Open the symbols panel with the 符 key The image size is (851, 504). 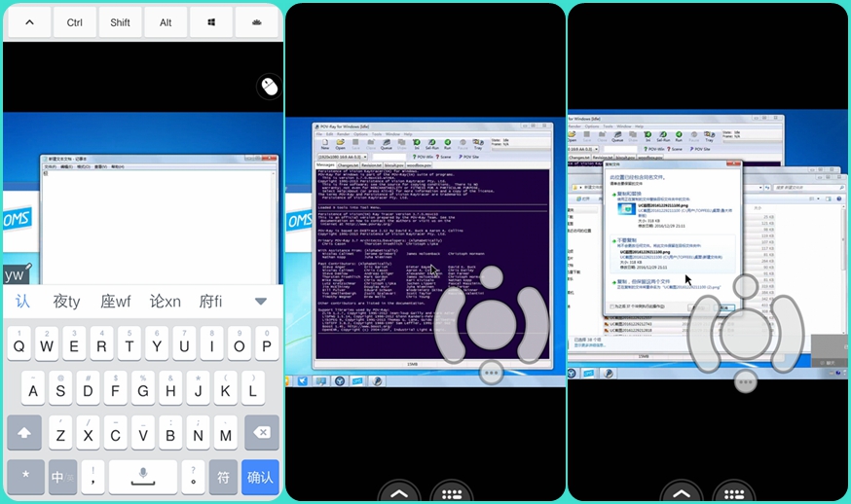pyautogui.click(x=223, y=477)
